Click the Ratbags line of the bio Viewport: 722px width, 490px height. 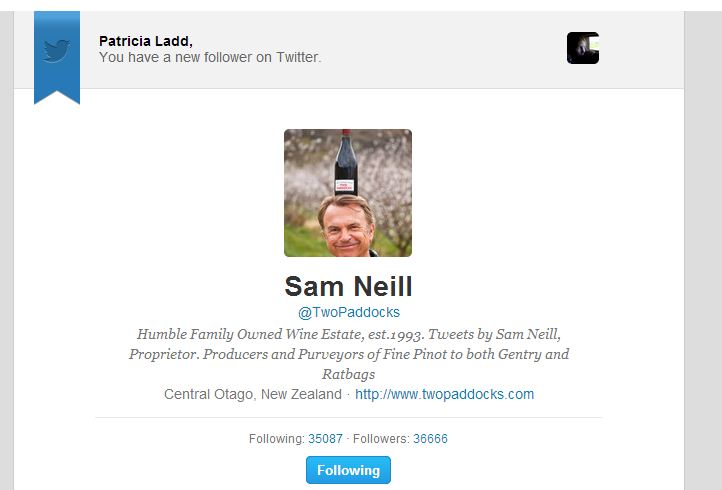pyautogui.click(x=349, y=374)
